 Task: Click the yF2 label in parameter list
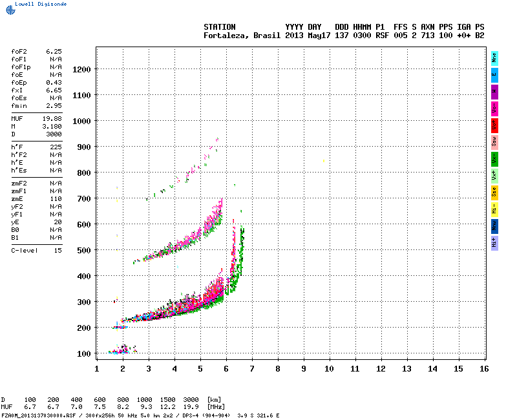[x=17, y=207]
